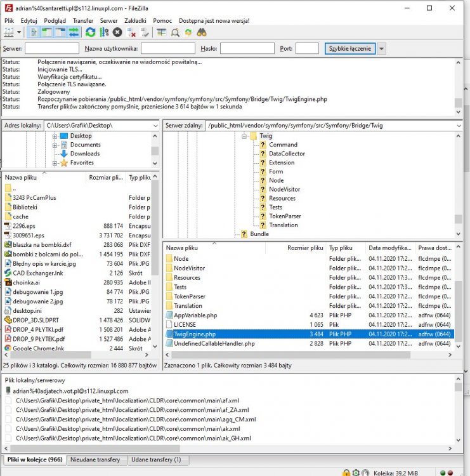Select the remote NodeVisitor folder row

pos(309,268)
